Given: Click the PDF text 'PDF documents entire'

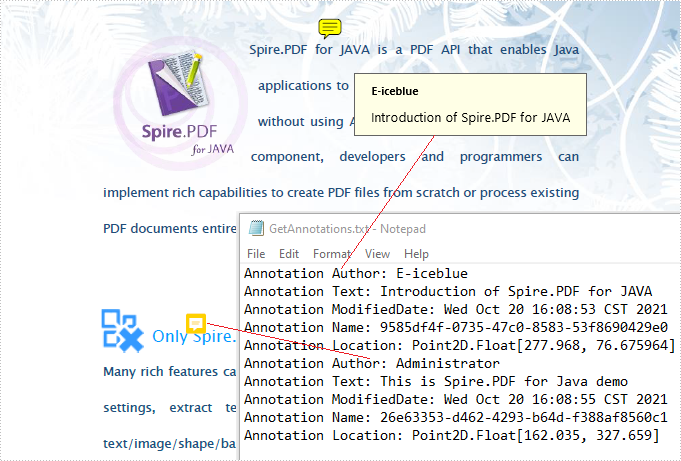Looking at the screenshot, I should (x=170, y=229).
